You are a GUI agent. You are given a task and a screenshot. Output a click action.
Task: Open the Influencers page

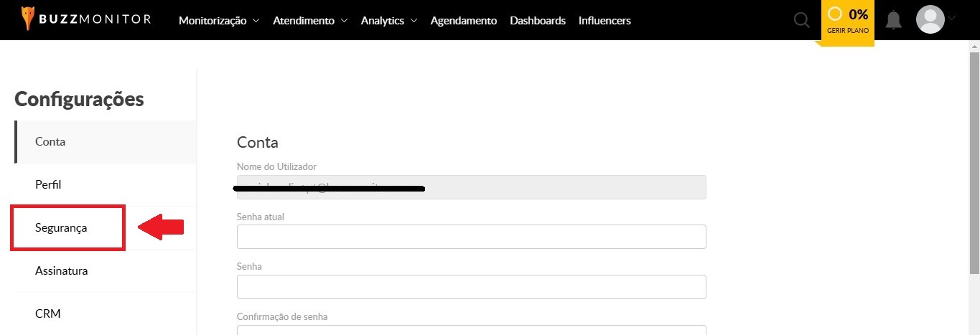tap(605, 21)
